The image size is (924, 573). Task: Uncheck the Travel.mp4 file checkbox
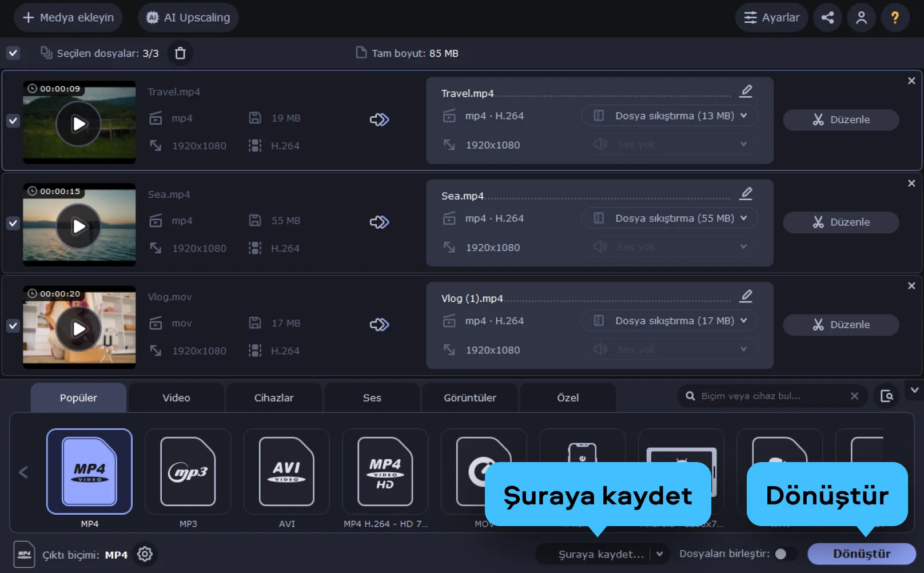point(13,121)
